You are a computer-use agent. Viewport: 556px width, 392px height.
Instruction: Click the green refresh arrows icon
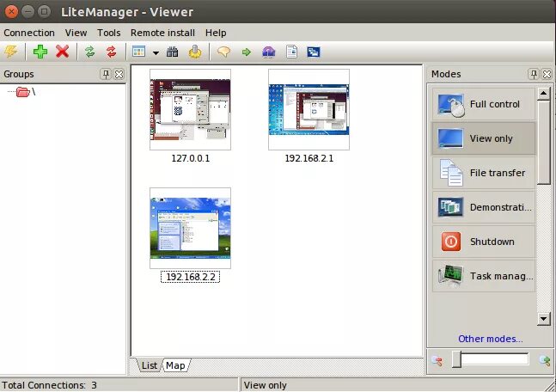click(x=89, y=52)
